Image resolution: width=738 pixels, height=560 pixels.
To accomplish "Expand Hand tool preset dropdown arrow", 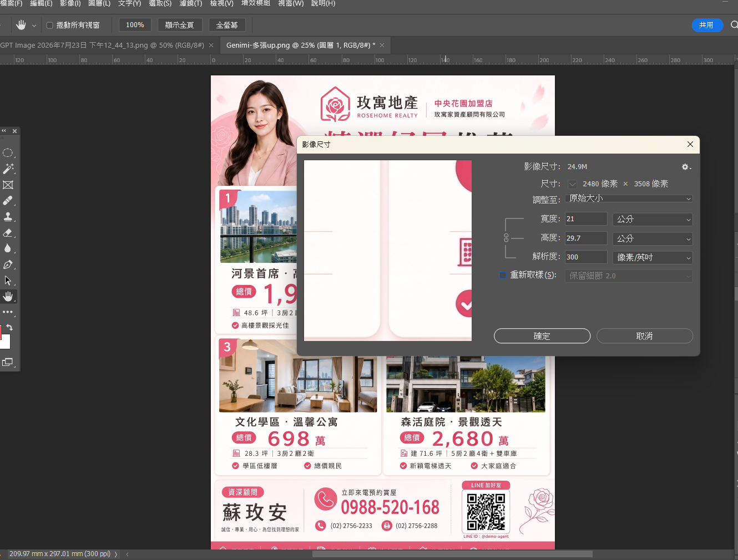I will tap(34, 26).
